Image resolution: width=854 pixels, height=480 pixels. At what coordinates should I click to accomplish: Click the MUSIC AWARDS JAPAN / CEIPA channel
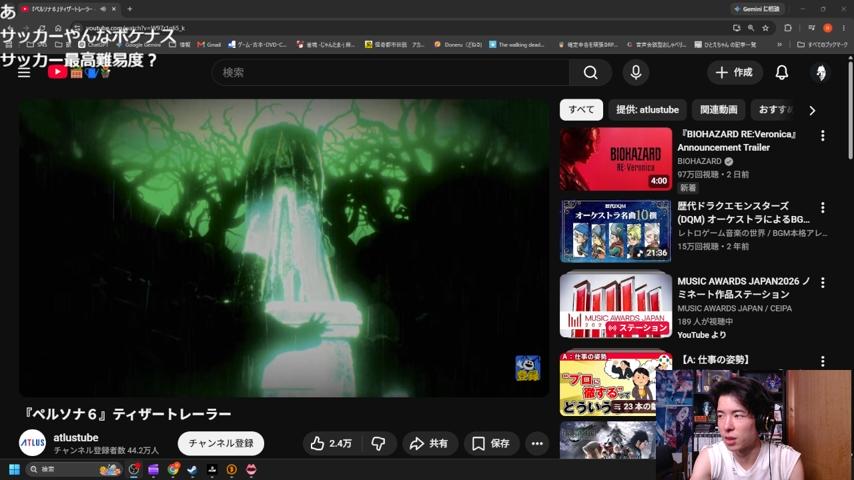734,308
